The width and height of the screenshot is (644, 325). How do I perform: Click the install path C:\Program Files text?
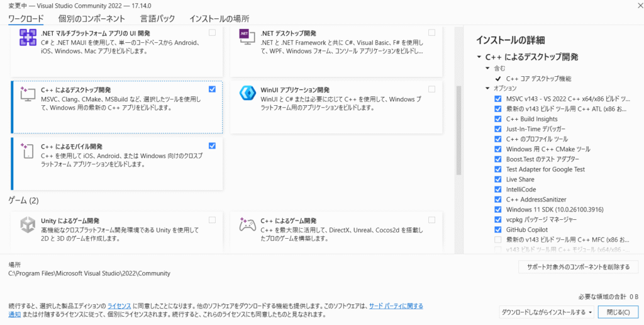tap(89, 273)
